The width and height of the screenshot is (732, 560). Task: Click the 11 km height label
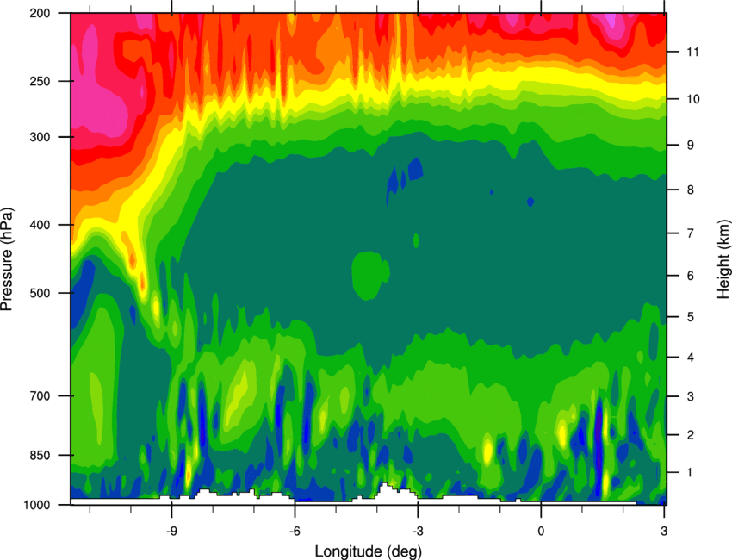pos(692,52)
